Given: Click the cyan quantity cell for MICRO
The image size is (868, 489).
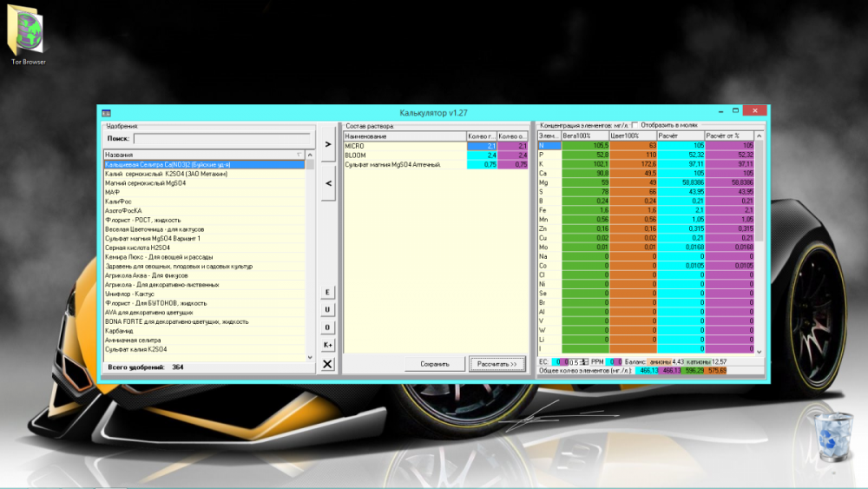Looking at the screenshot, I should pyautogui.click(x=482, y=146).
